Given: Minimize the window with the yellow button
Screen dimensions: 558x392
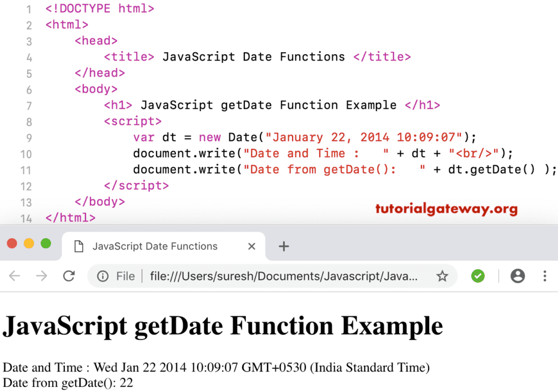Looking at the screenshot, I should [x=29, y=243].
